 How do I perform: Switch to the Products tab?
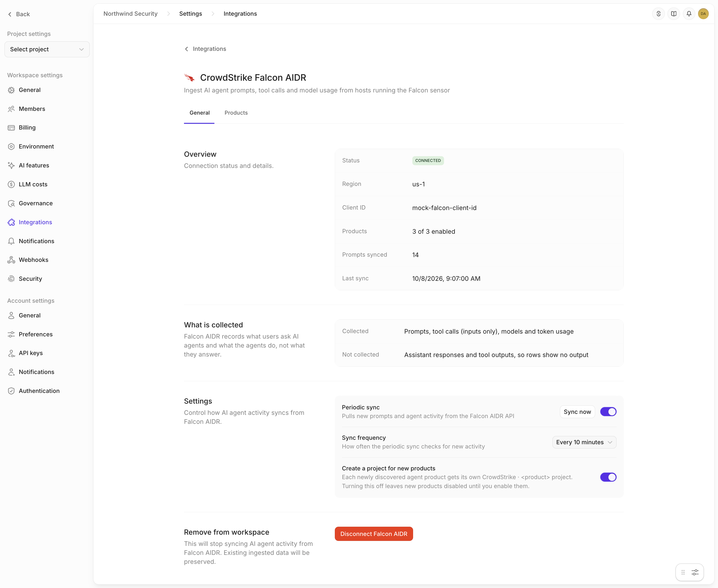click(236, 113)
